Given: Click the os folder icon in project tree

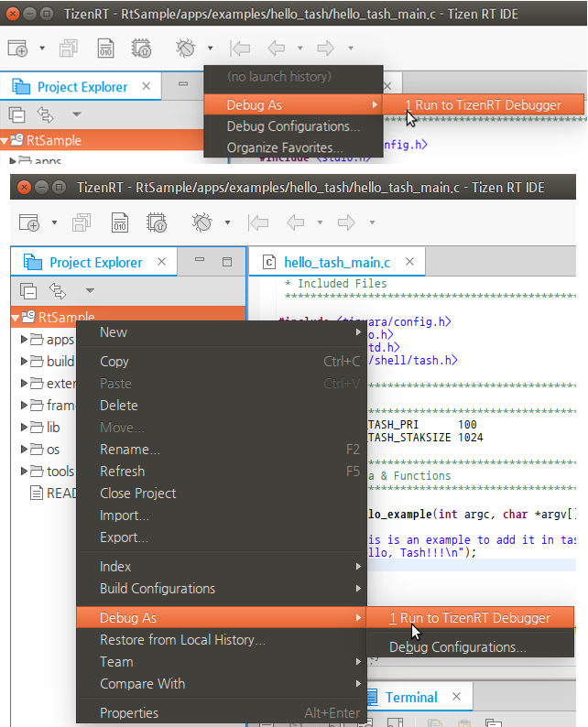Looking at the screenshot, I should 38,449.
